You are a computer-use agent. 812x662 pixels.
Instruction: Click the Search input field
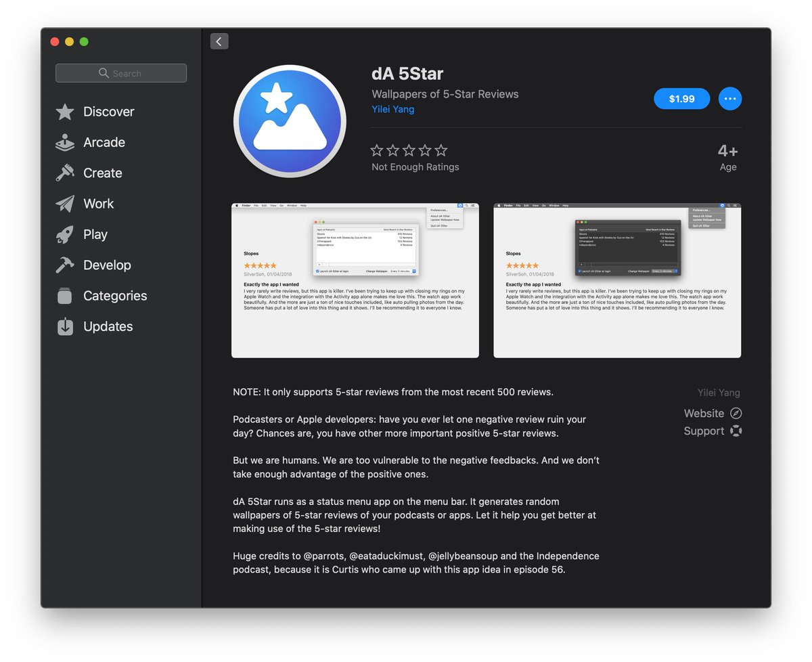point(121,73)
